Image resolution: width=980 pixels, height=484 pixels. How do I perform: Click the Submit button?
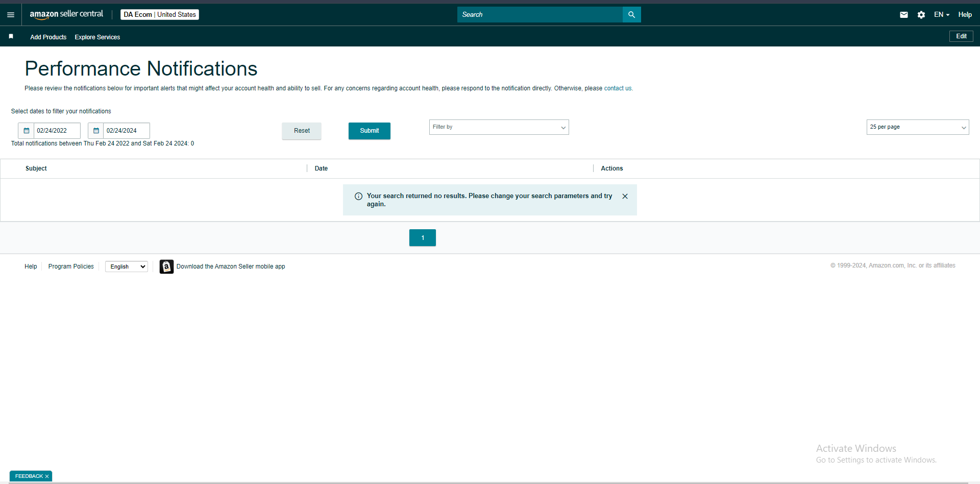(x=370, y=131)
